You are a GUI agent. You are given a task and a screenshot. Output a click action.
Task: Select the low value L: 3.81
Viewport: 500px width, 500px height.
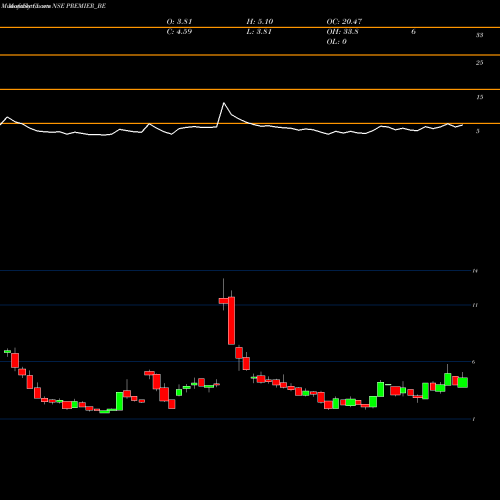259,32
